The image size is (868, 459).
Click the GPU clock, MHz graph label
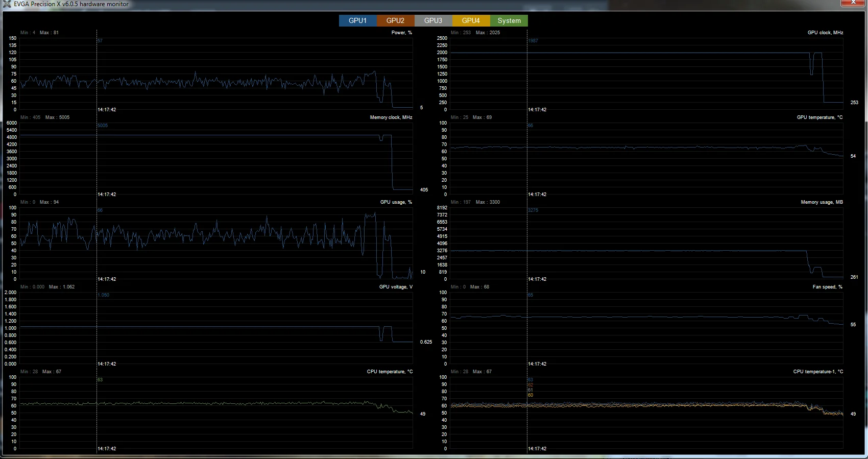click(x=825, y=33)
